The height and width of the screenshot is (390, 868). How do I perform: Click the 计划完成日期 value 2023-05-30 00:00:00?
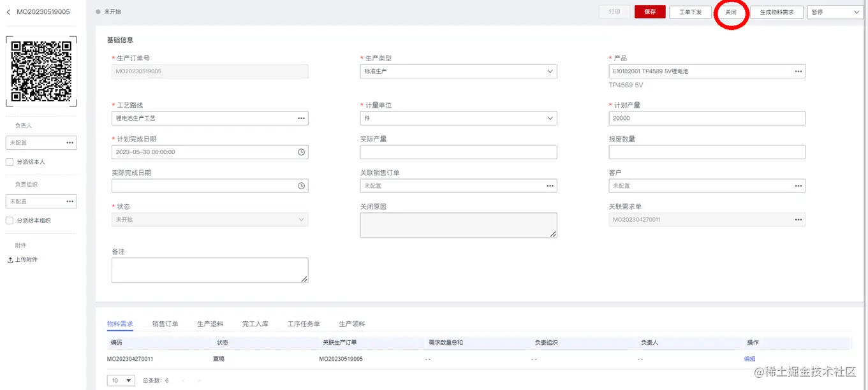(145, 152)
